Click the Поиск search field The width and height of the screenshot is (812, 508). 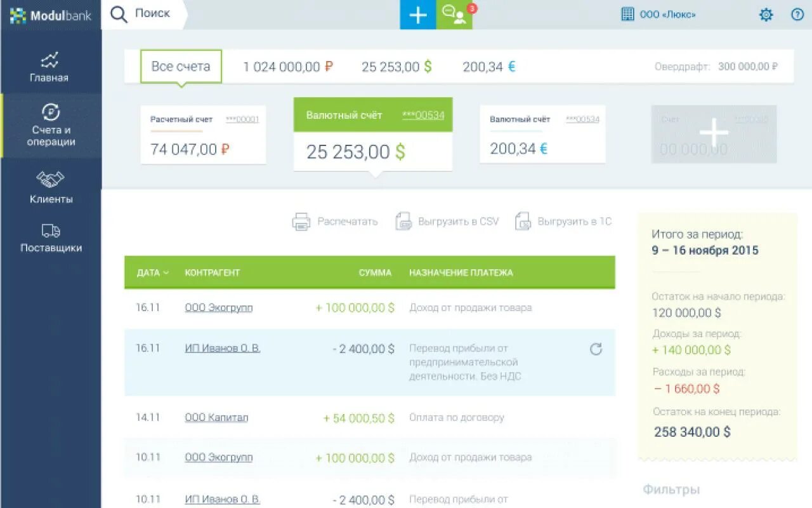152,13
